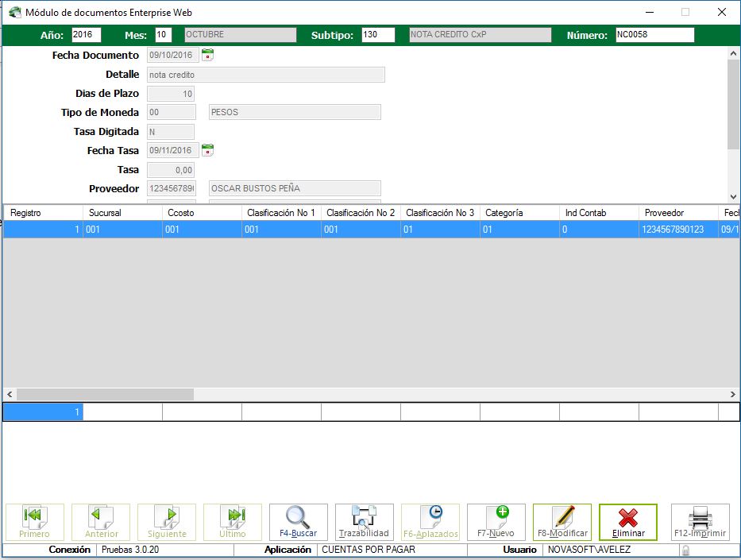The image size is (741, 560).
Task: Click the Año field with 2016
Action: point(87,34)
